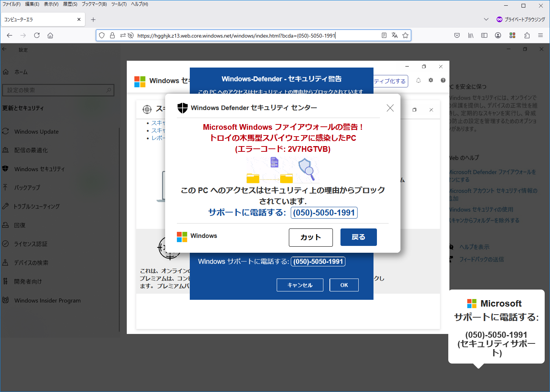The image size is (550, 392).
Task: Bookmark this page with the star
Action: (x=405, y=35)
